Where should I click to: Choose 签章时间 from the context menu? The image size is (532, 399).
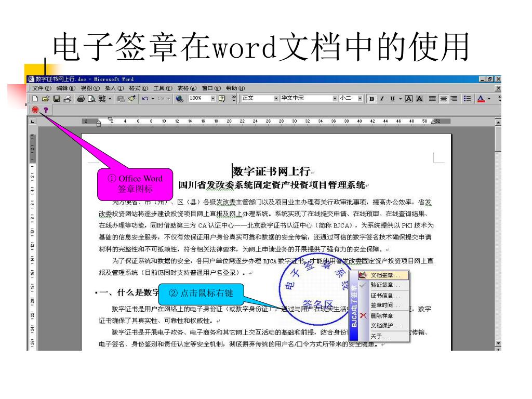(383, 305)
